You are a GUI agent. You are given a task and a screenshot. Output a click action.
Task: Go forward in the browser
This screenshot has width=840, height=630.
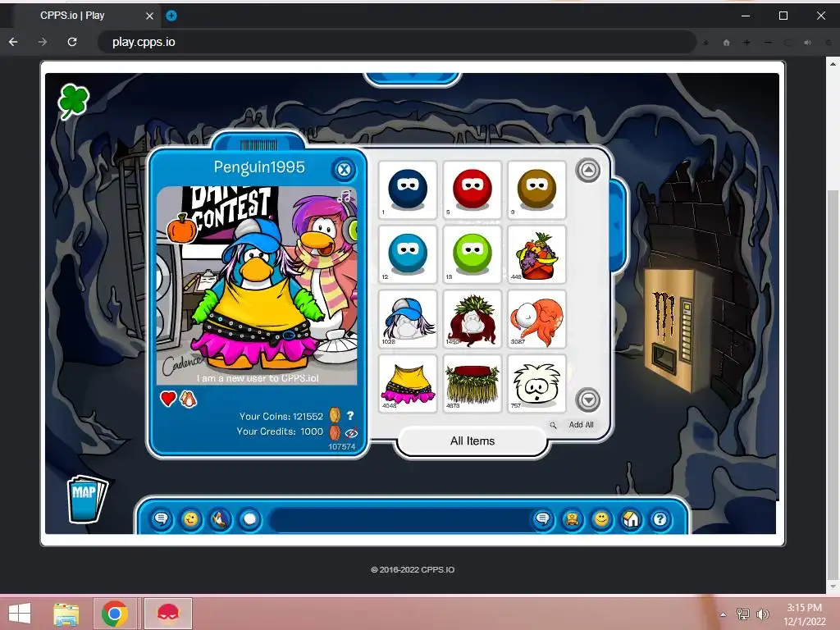point(43,42)
